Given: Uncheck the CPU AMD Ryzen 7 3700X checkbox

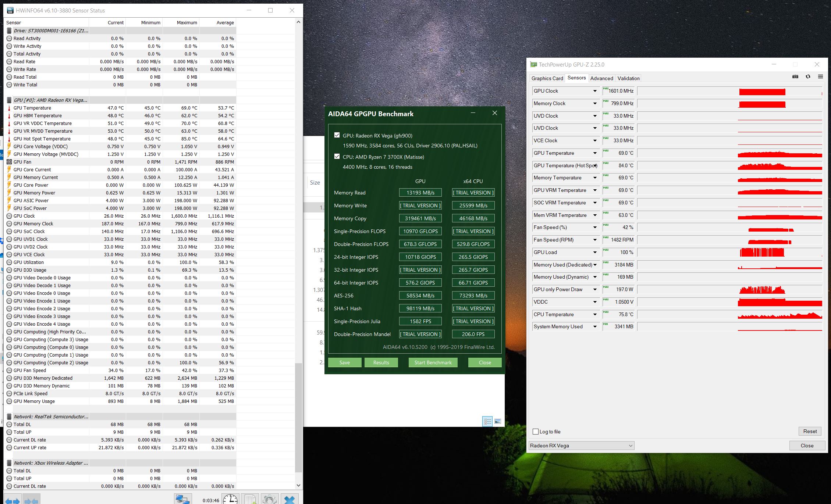Looking at the screenshot, I should (x=337, y=157).
